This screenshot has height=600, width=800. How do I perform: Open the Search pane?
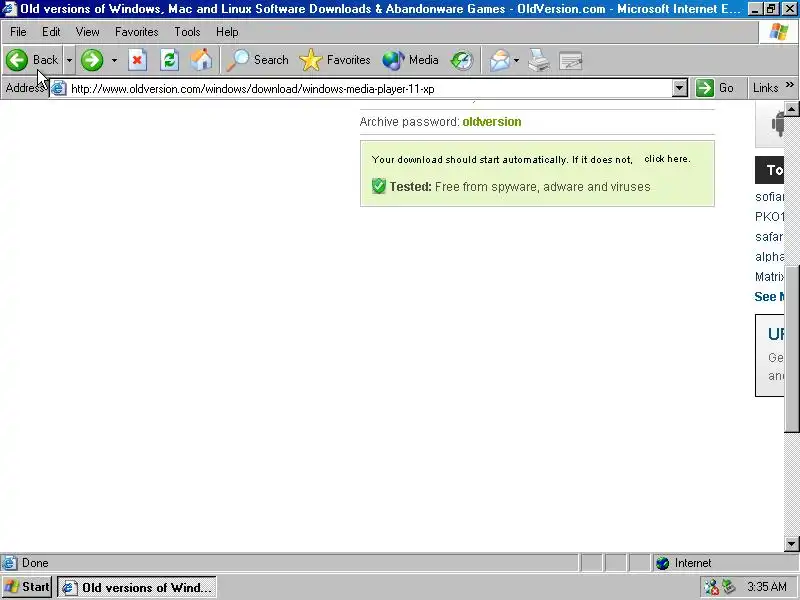coord(258,60)
